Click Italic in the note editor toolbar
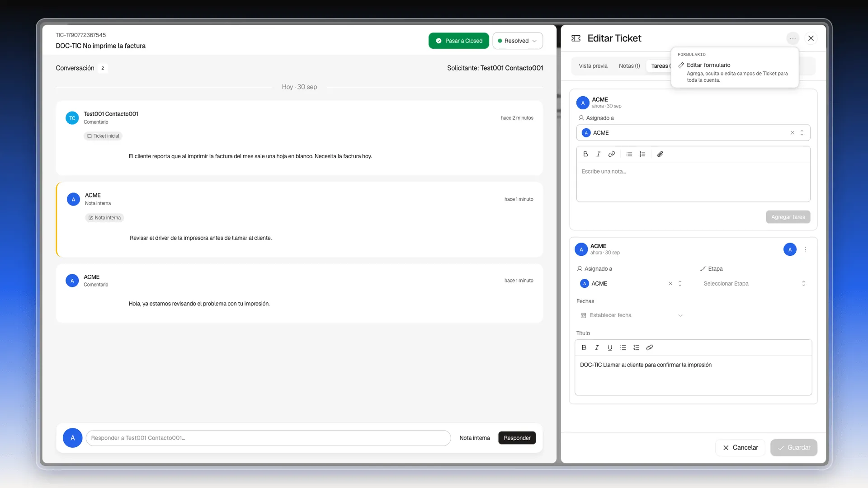The height and width of the screenshot is (488, 868). coord(598,154)
